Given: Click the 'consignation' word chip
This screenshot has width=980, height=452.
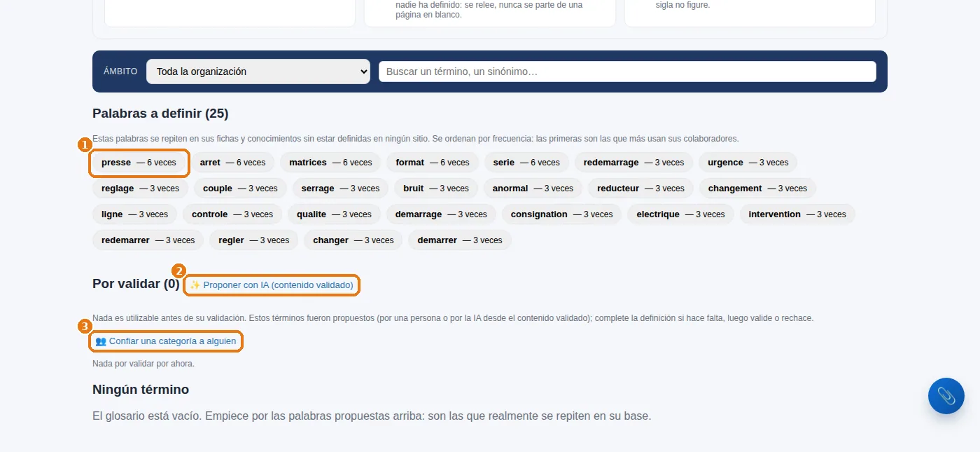Looking at the screenshot, I should (x=562, y=214).
